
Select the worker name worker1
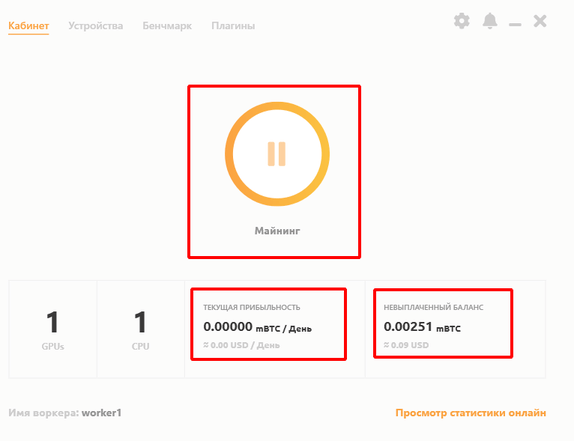[x=101, y=413]
